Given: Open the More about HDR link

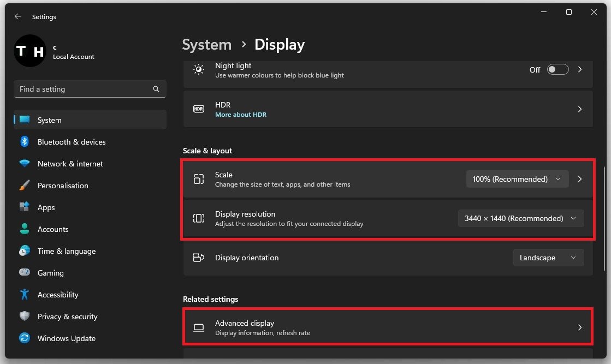Looking at the screenshot, I should coord(240,115).
